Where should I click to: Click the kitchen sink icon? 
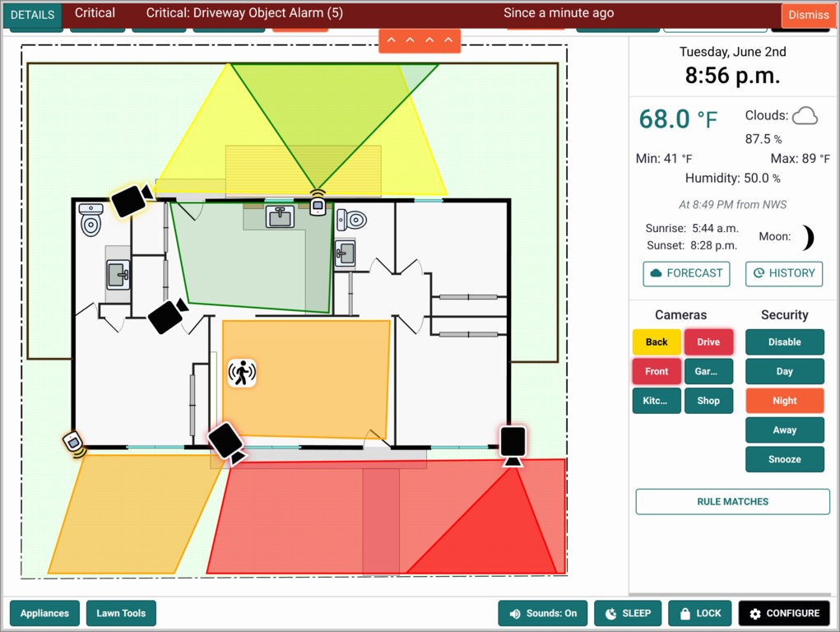(280, 216)
